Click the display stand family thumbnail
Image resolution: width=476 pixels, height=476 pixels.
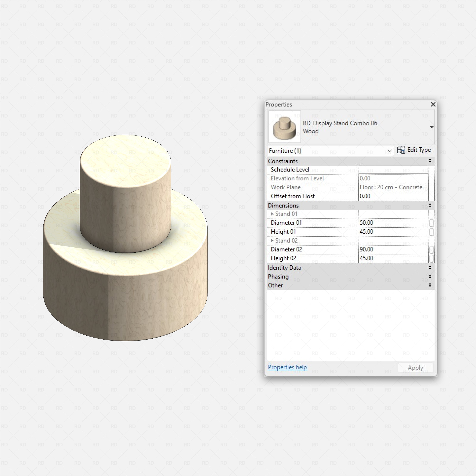point(285,127)
